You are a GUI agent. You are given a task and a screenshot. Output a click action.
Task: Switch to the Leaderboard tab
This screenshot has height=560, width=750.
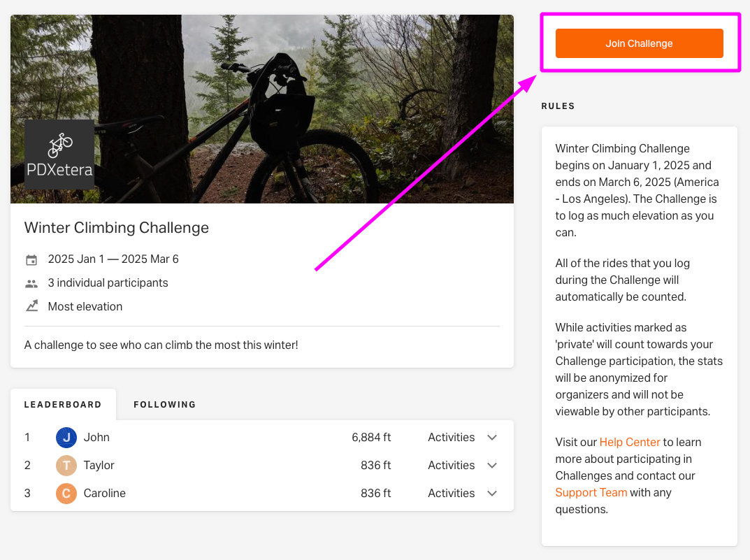63,405
